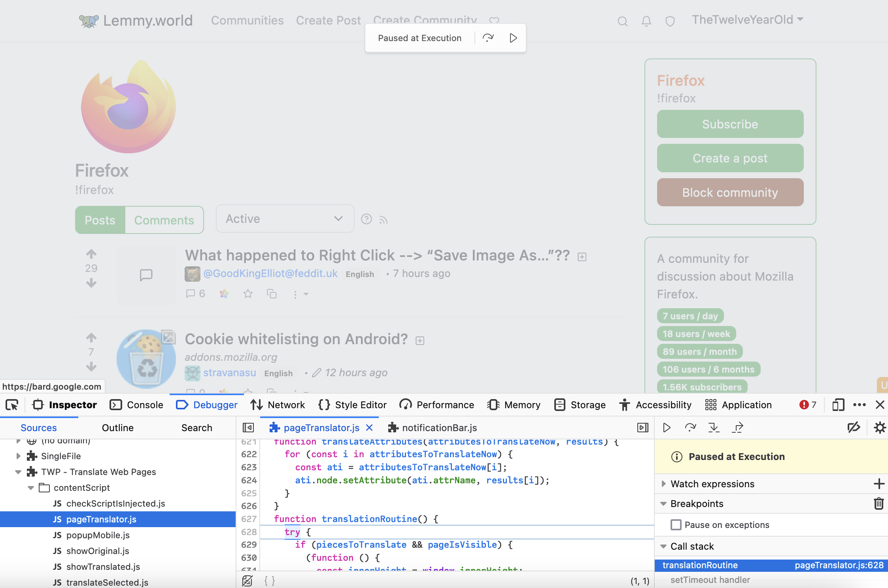Image resolution: width=888 pixels, height=588 pixels.
Task: Downvote the Cookie whitelisting post
Action: click(91, 367)
